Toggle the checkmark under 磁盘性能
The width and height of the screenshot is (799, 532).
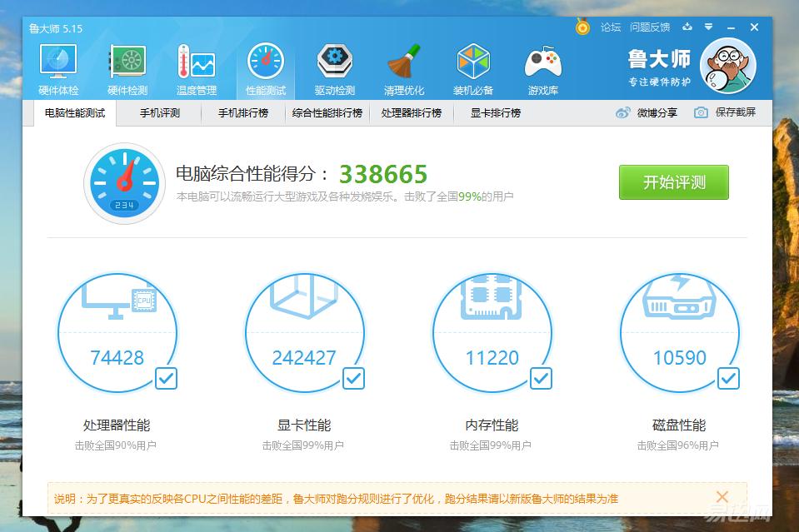click(x=728, y=379)
